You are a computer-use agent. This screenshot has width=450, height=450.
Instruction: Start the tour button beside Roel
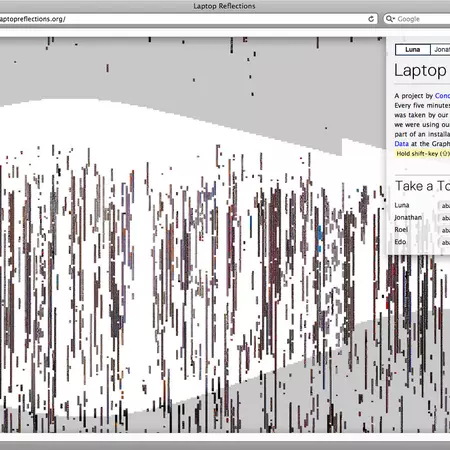click(x=444, y=230)
